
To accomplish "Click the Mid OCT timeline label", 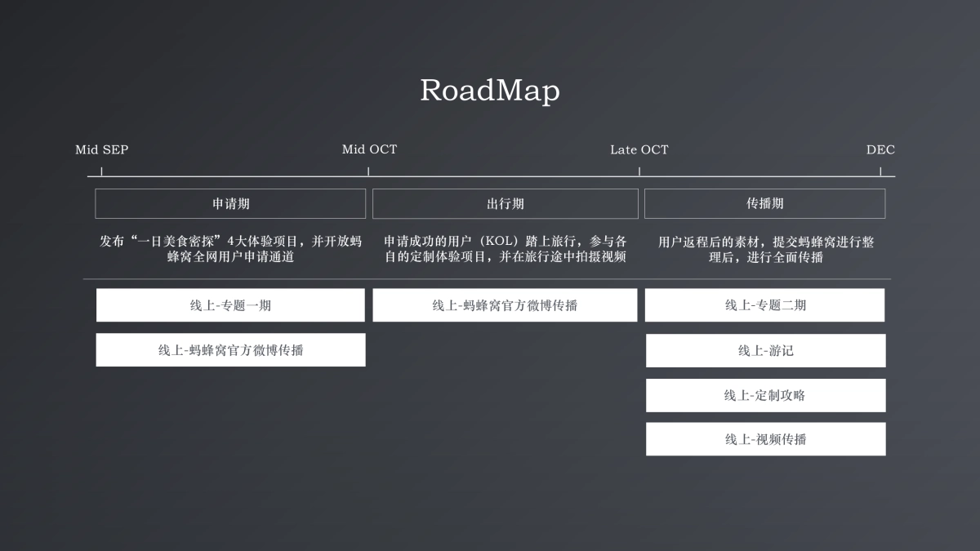I will [368, 149].
